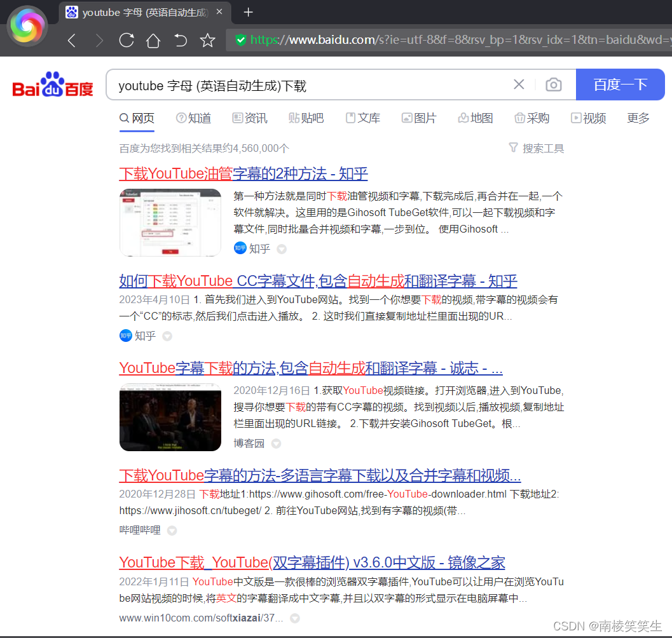Image resolution: width=672 pixels, height=638 pixels.
Task: Open result 下载YouTube字幕的方法-多语言字幕下载
Action: click(x=320, y=475)
